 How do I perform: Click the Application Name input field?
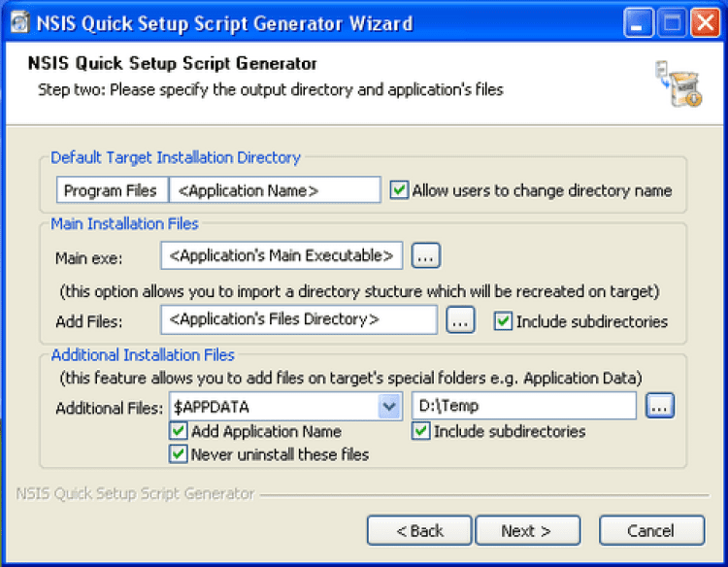coord(275,190)
